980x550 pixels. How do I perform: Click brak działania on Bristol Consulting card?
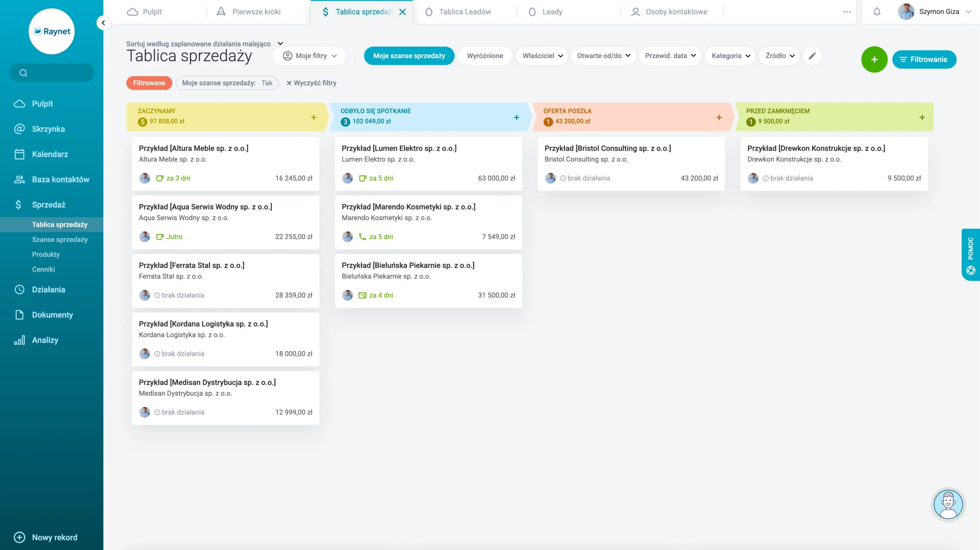(585, 178)
